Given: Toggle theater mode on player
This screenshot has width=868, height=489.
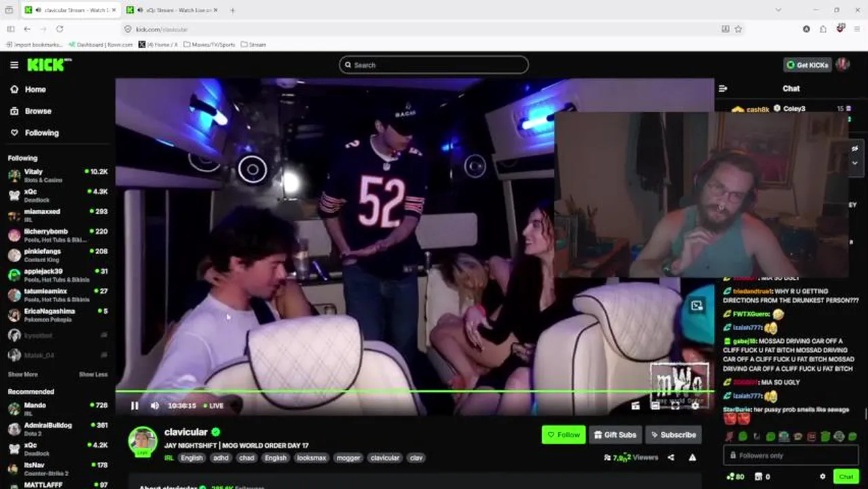Looking at the screenshot, I should [x=655, y=405].
